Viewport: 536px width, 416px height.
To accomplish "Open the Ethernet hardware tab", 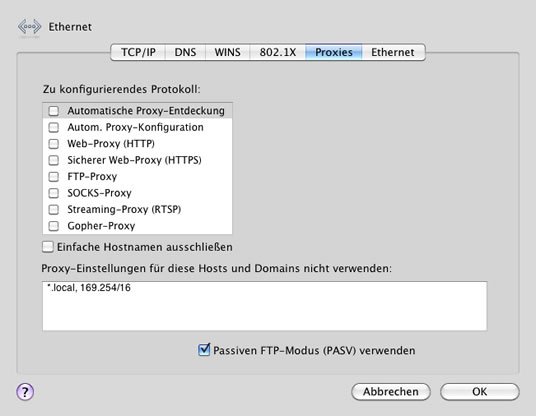I will (393, 52).
